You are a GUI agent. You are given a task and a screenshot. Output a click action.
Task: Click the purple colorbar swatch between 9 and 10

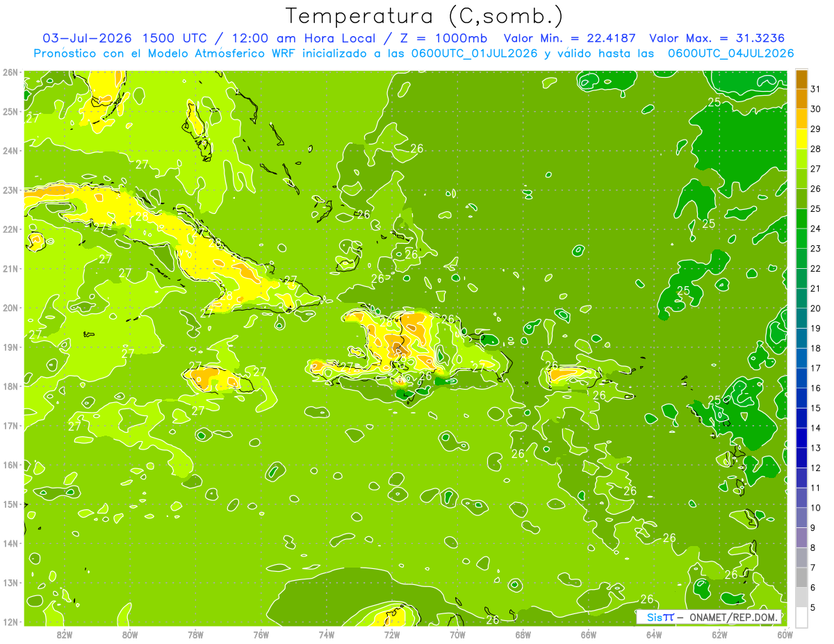801,518
